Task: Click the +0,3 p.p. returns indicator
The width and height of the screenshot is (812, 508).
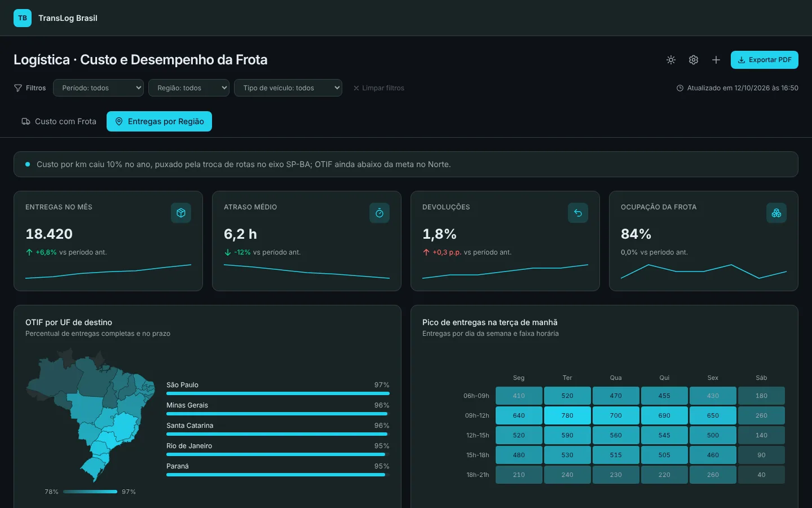Action: 442,252
